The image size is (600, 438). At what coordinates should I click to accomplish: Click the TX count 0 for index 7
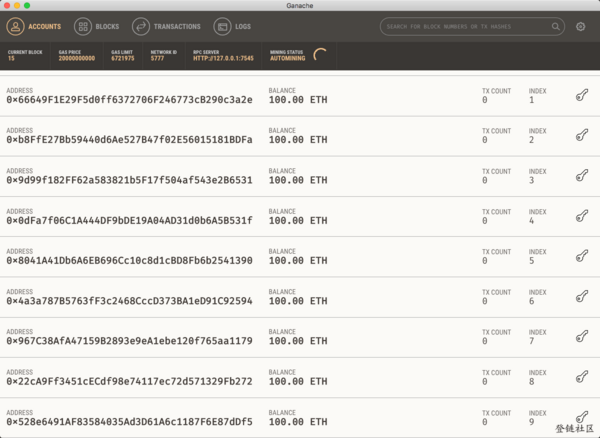coord(485,341)
